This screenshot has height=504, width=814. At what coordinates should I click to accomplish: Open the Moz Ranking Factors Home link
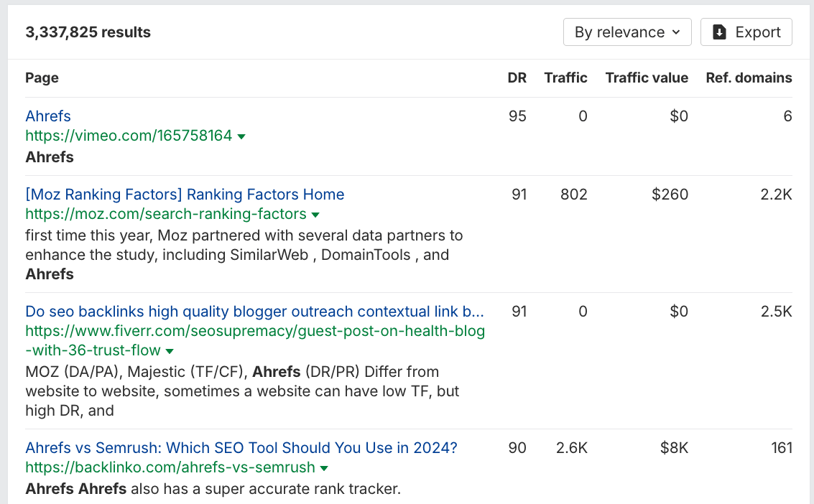tap(185, 194)
